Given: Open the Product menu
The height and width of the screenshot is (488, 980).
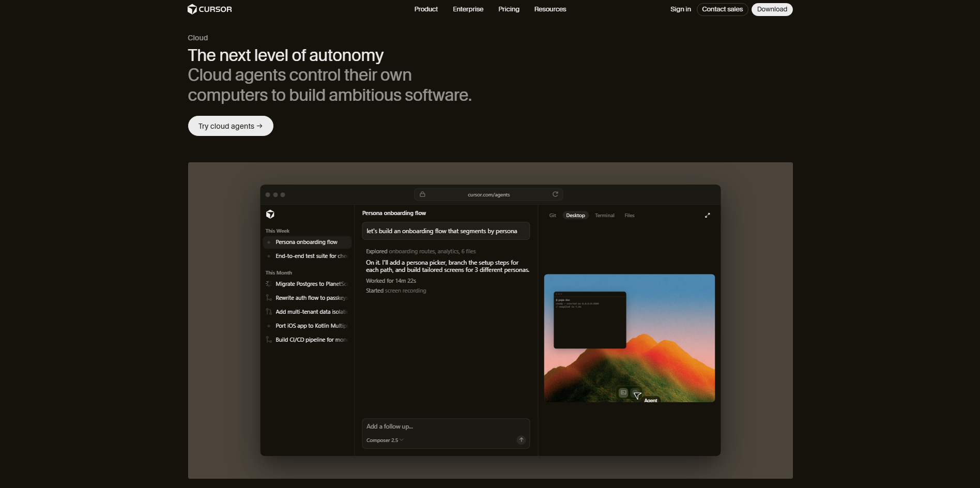Looking at the screenshot, I should coord(426,9).
